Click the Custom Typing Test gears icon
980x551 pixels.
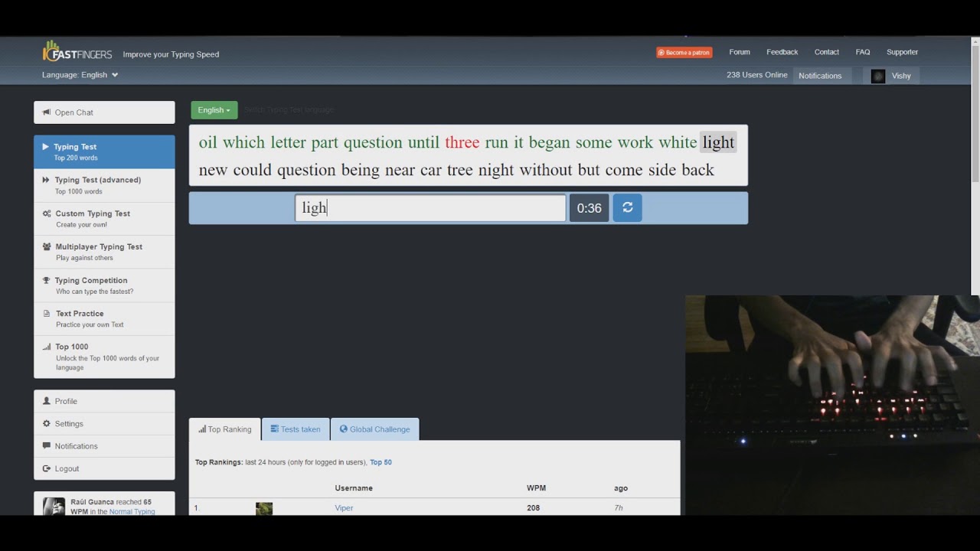pos(47,214)
